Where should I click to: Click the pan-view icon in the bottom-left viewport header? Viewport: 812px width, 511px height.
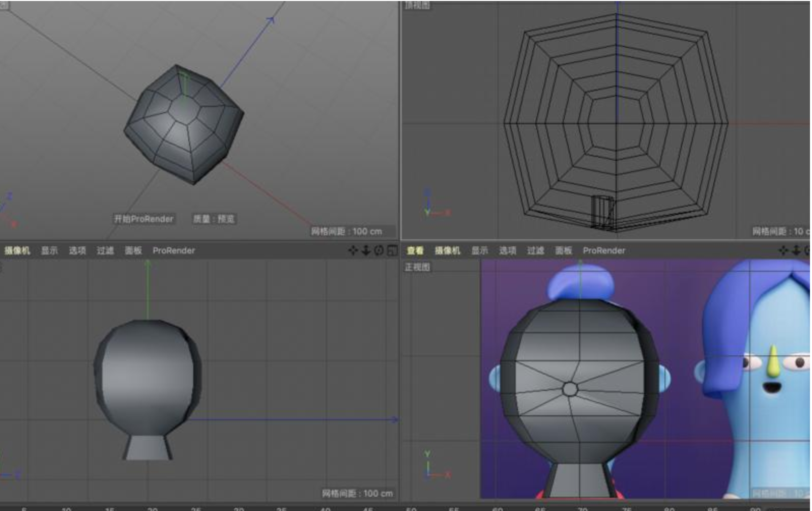pyautogui.click(x=353, y=250)
